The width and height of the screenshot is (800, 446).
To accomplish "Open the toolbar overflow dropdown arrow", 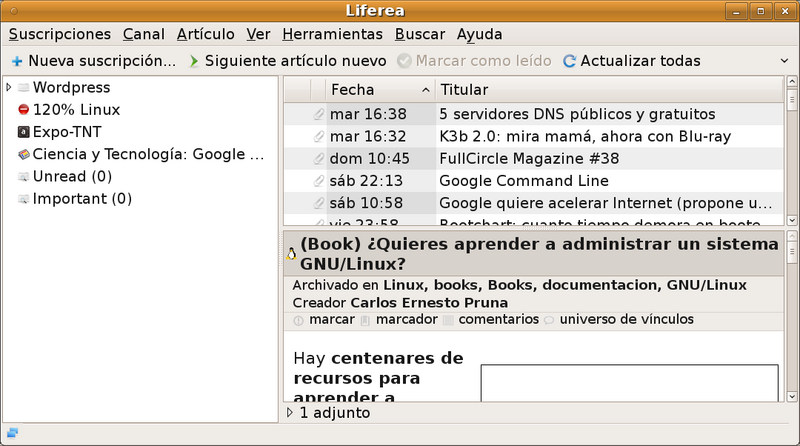I will 783,61.
